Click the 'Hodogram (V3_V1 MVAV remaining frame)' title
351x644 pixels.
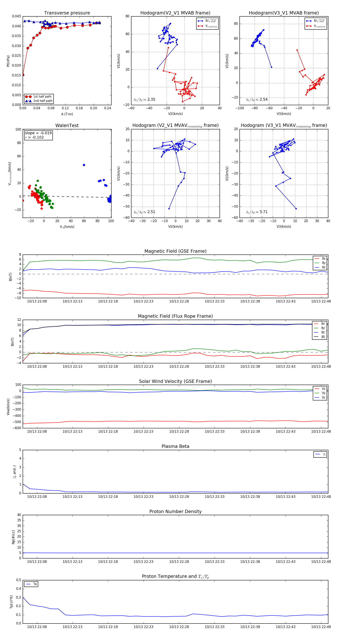coord(284,125)
